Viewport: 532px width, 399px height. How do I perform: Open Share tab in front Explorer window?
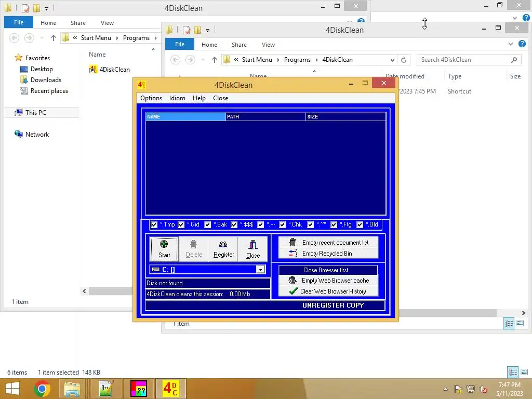coord(239,45)
